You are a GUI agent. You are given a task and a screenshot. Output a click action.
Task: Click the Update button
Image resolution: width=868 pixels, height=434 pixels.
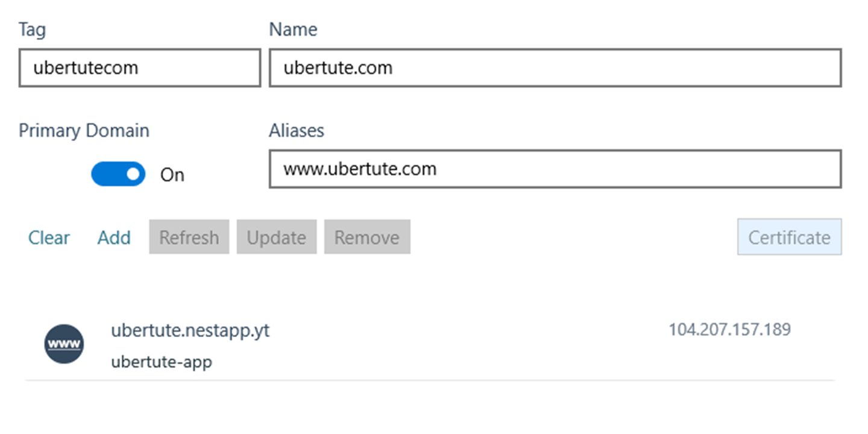tap(277, 237)
